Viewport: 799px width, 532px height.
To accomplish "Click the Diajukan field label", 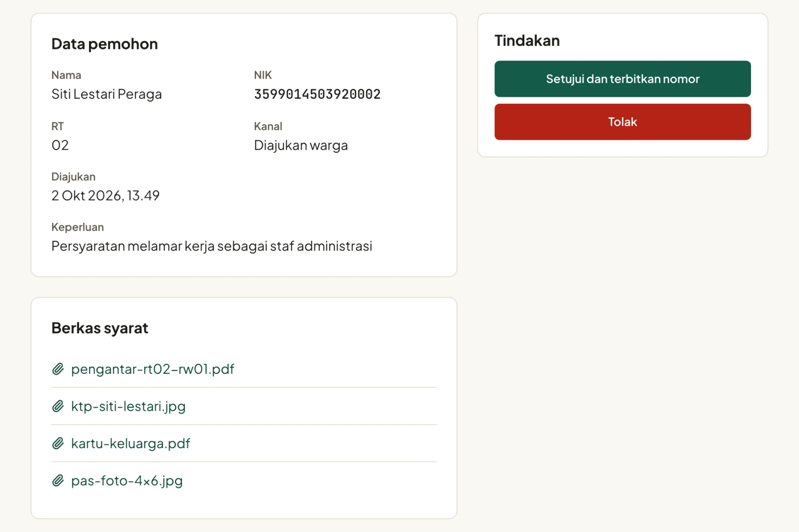I will pos(73,177).
